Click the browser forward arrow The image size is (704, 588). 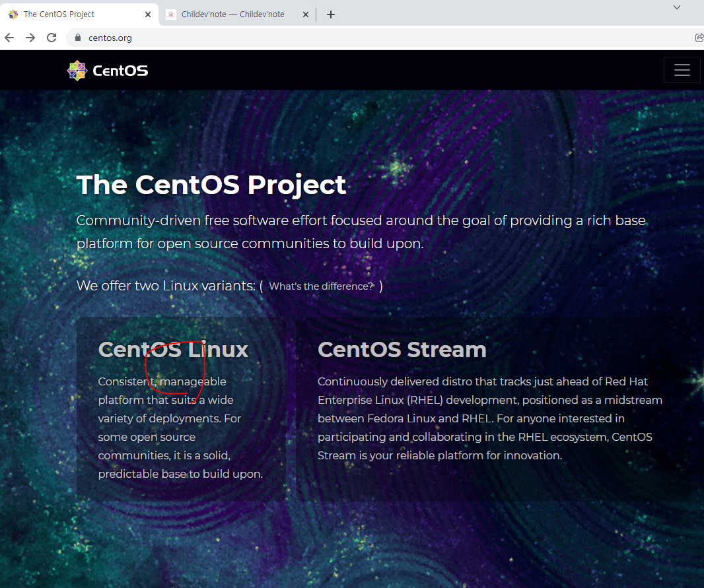coord(30,38)
